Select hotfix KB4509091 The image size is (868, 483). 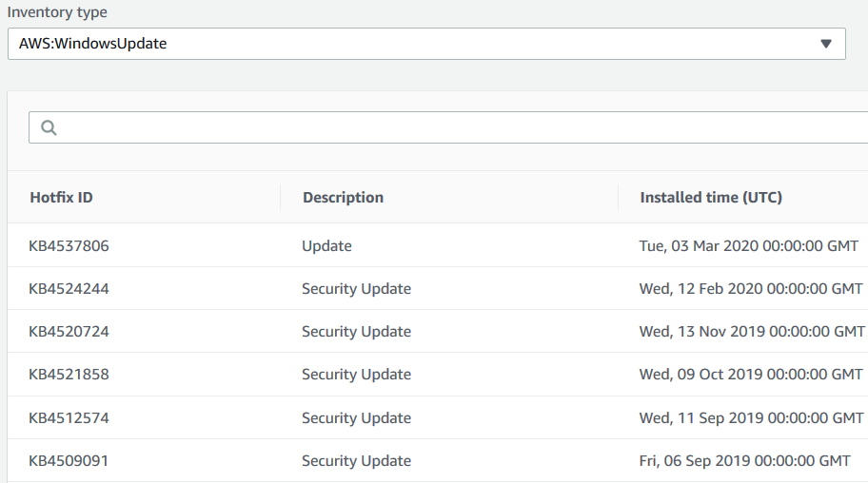[69, 461]
